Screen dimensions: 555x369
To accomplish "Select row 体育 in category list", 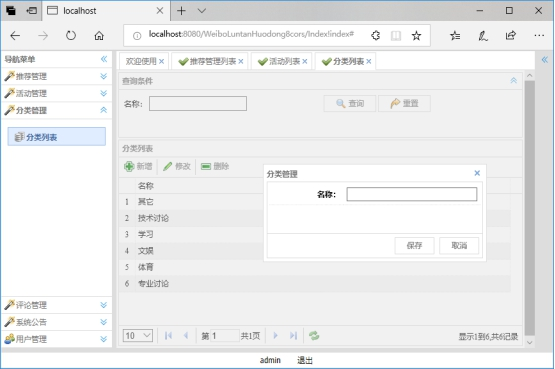I will 315,267.
